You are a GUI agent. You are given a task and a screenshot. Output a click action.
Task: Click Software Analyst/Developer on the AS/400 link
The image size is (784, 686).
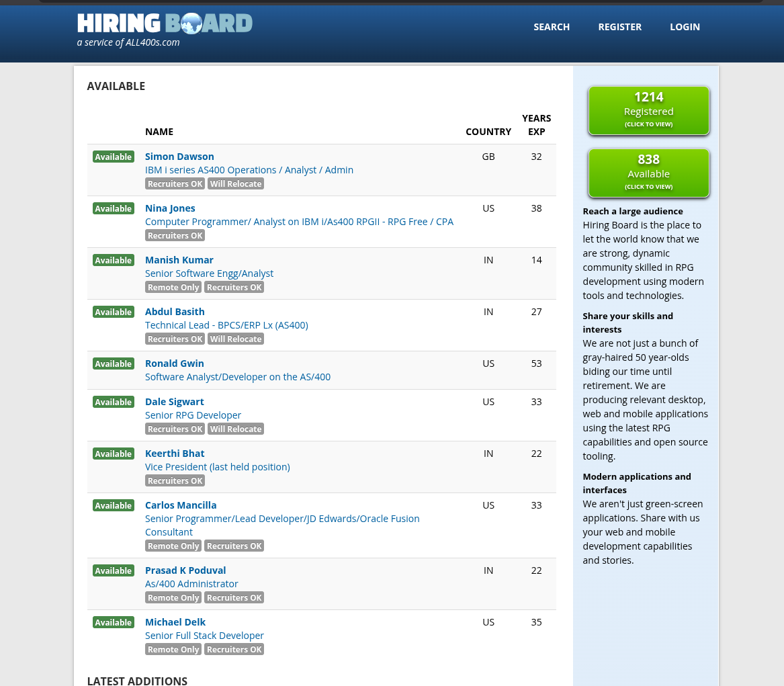(238, 377)
